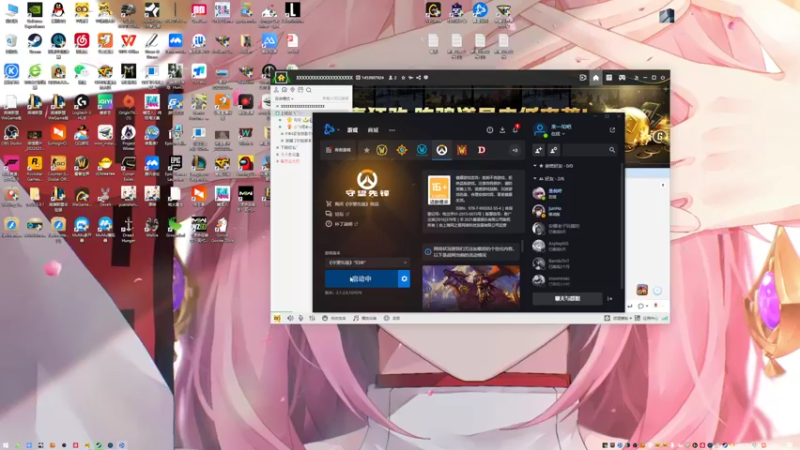Image resolution: width=800 pixels, height=450 pixels.
Task: Toggle the microphone icon in YY bottom bar
Action: point(301,318)
